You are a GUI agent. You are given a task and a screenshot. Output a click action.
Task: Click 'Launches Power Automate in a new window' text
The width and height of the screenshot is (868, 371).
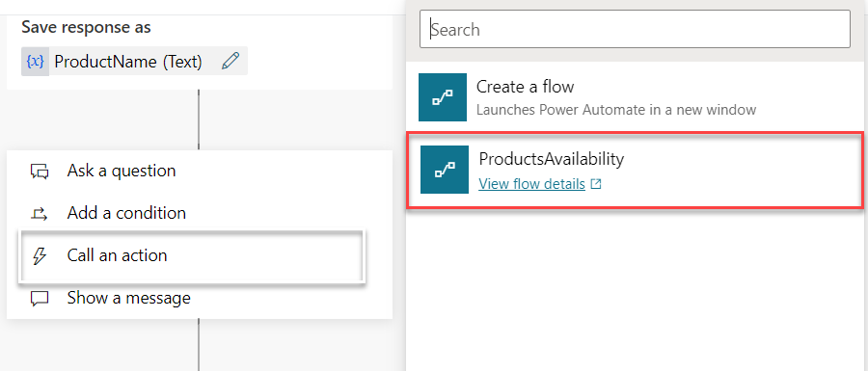[616, 110]
